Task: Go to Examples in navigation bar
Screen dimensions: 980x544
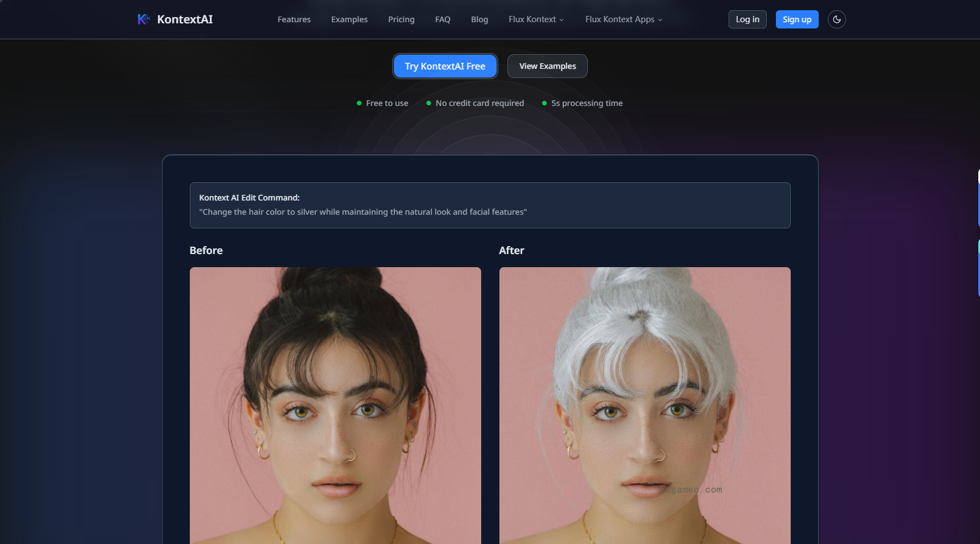Action: pyautogui.click(x=349, y=19)
